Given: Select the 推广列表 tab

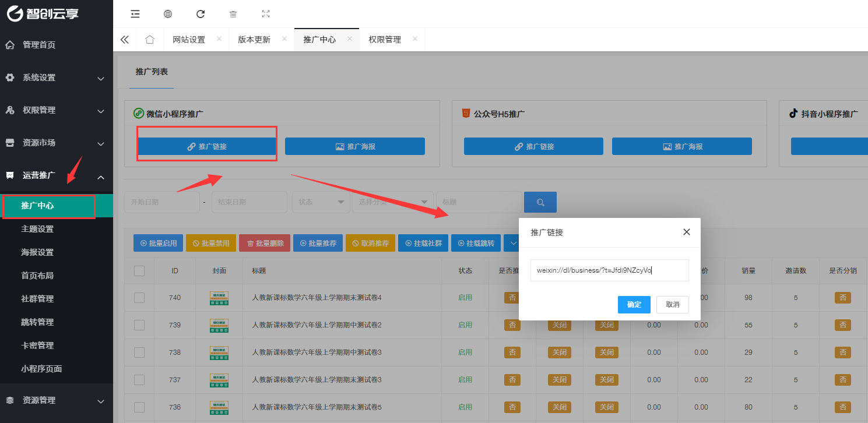Looking at the screenshot, I should coord(152,72).
